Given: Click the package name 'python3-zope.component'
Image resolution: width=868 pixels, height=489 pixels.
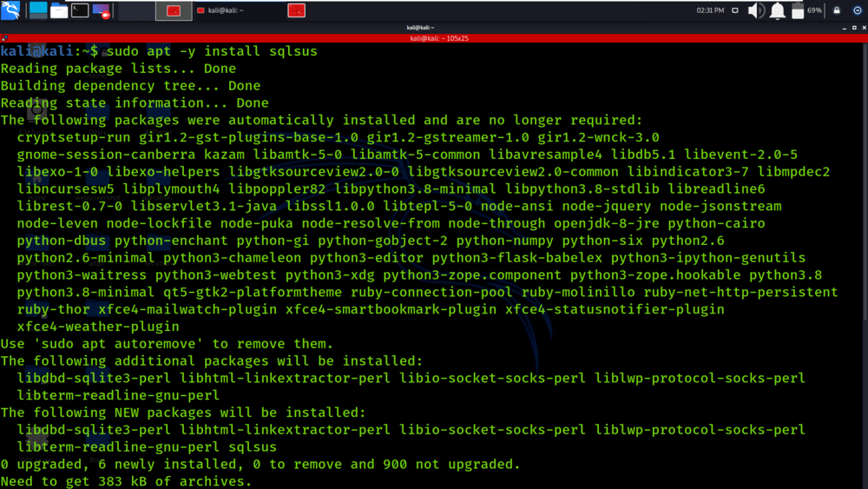Looking at the screenshot, I should coord(472,274).
